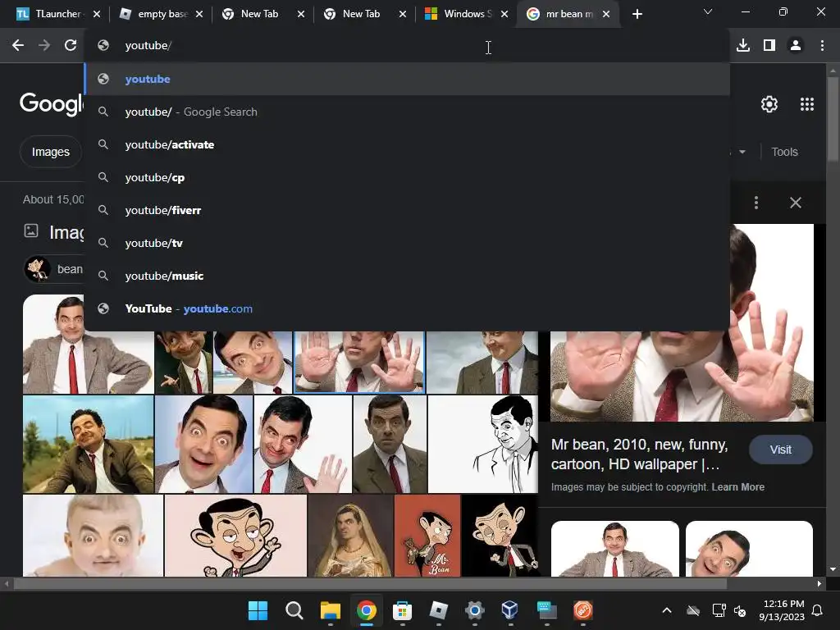Expand the tab search chevron
Screen dimensions: 840x630
708,11
